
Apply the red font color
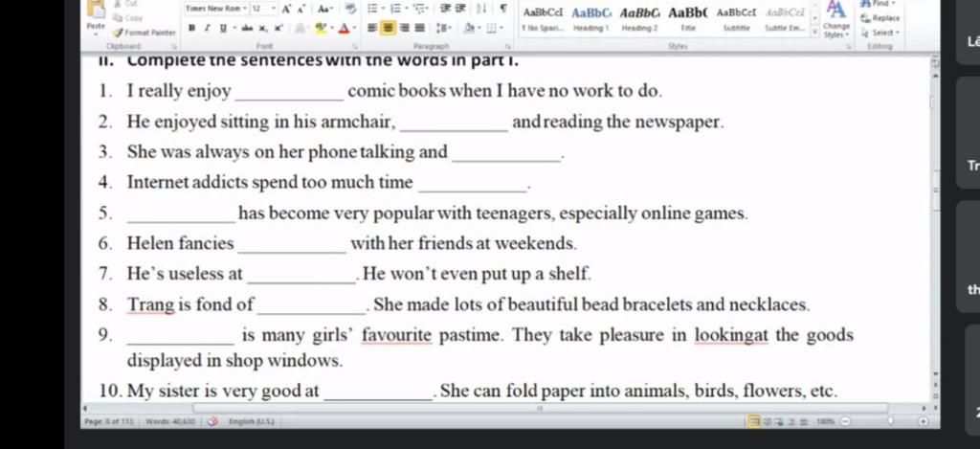pyautogui.click(x=344, y=28)
